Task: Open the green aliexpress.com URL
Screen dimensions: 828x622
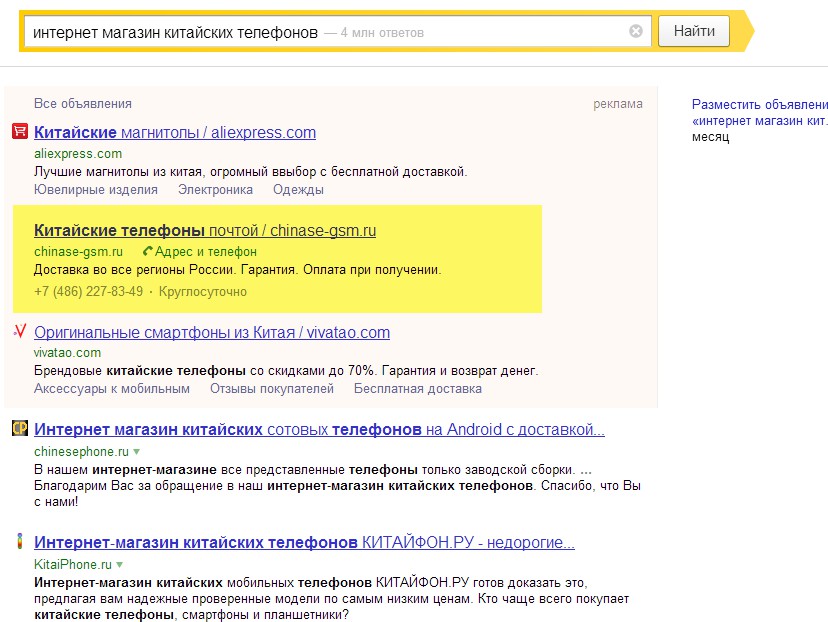Action: point(78,154)
